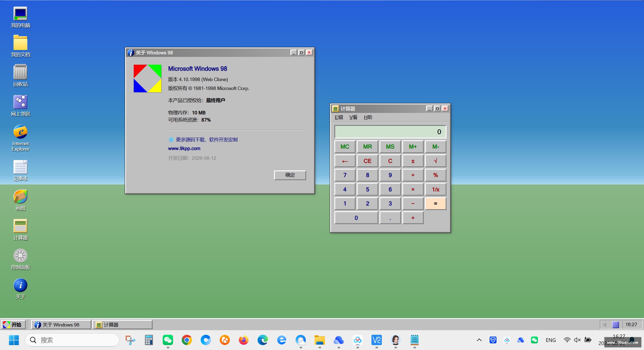
Task: Click calculator digit 5
Action: pos(367,189)
